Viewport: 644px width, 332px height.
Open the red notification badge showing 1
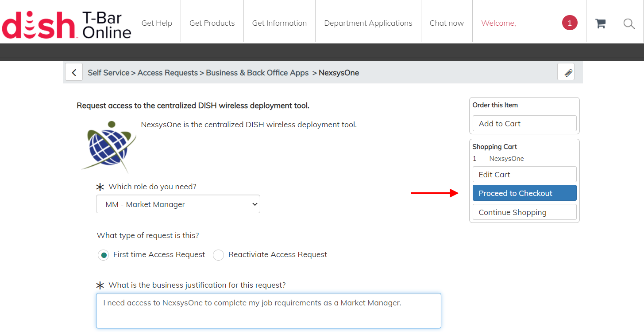click(570, 23)
